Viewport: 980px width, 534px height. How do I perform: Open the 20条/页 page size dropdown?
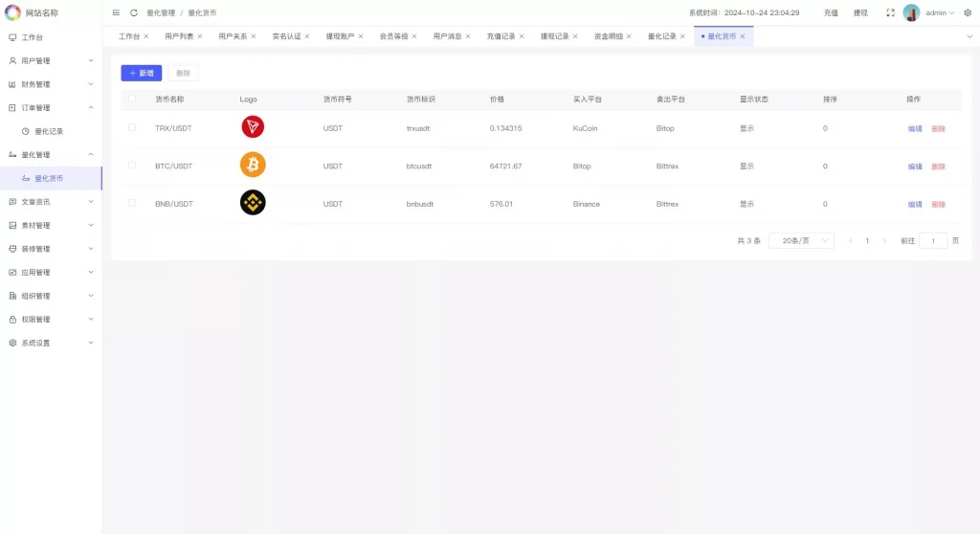tap(801, 241)
